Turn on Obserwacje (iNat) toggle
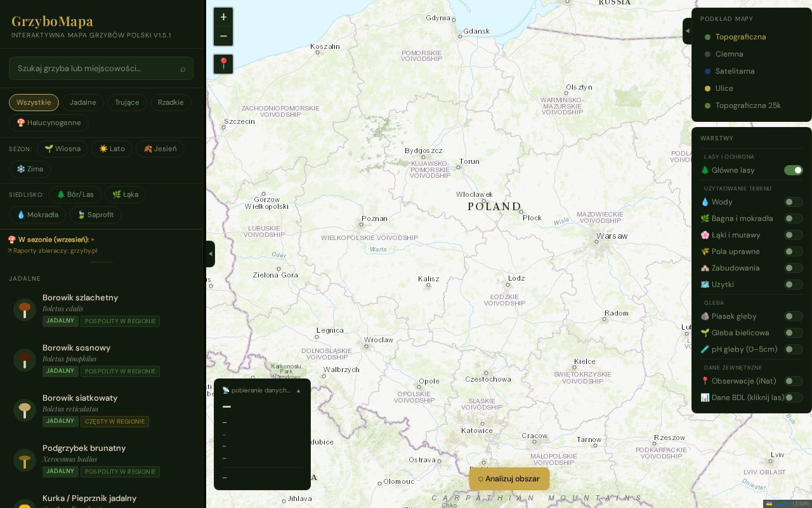812x508 pixels. (x=794, y=381)
